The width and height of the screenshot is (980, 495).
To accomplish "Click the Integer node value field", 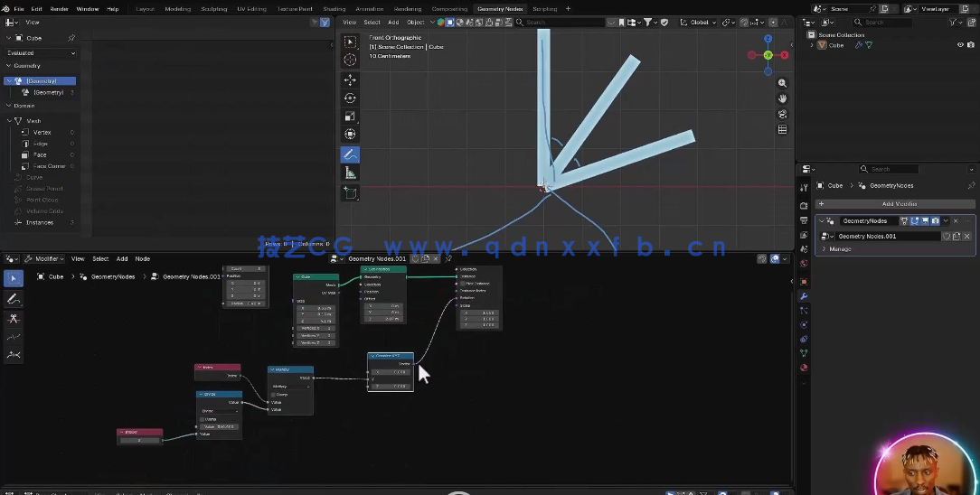I will click(140, 440).
